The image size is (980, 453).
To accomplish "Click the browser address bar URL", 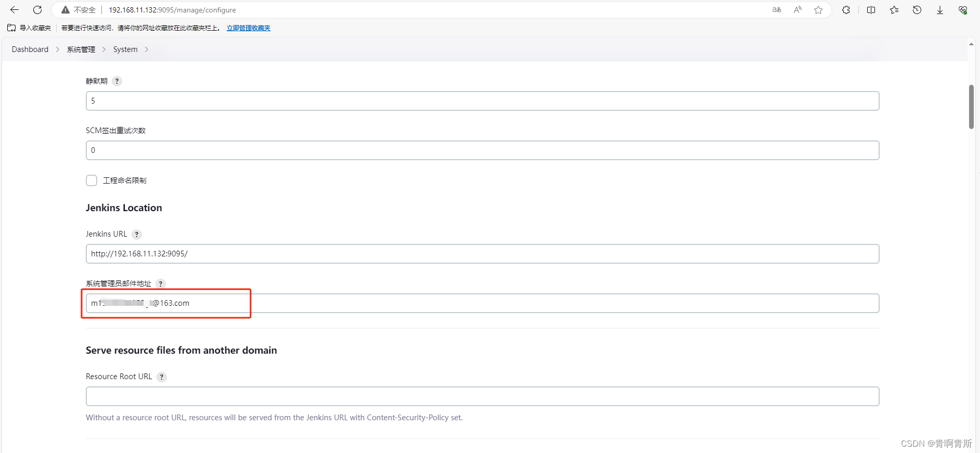I will click(172, 10).
